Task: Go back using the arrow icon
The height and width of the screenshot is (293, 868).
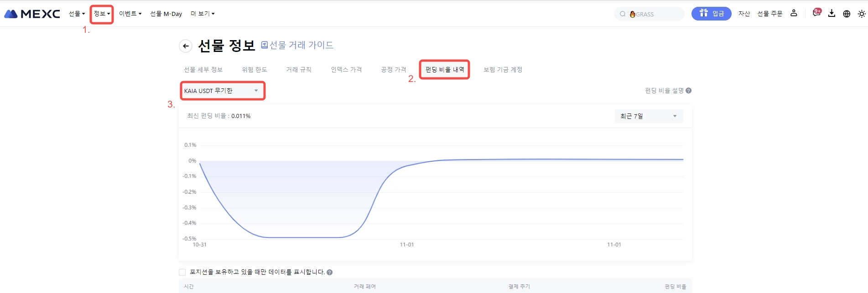Action: pyautogui.click(x=185, y=46)
